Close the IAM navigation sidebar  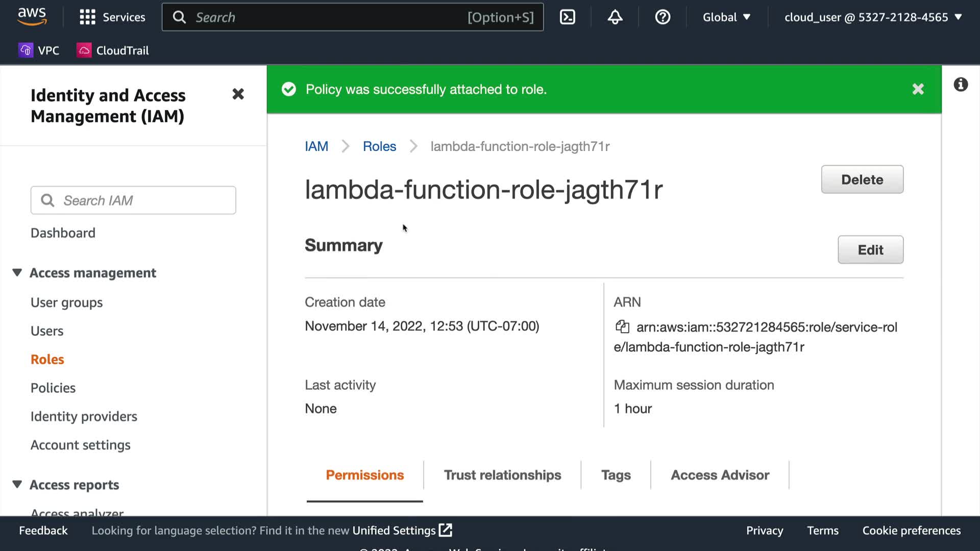(x=238, y=94)
